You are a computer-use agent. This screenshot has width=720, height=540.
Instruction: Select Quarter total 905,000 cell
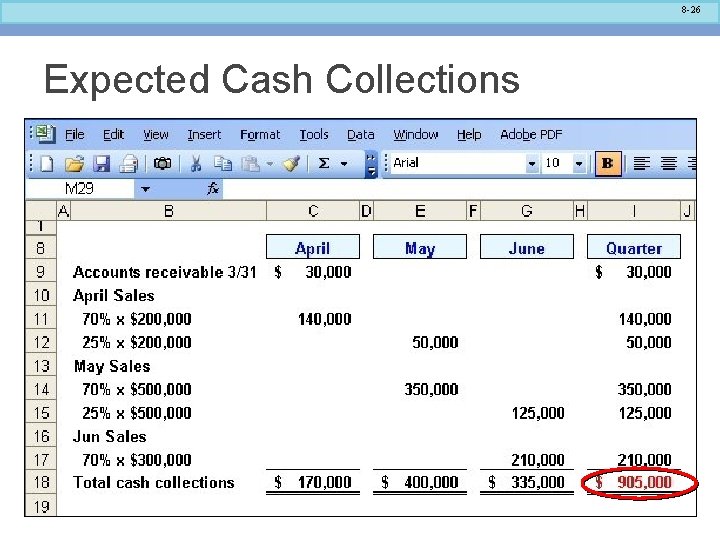(x=634, y=482)
